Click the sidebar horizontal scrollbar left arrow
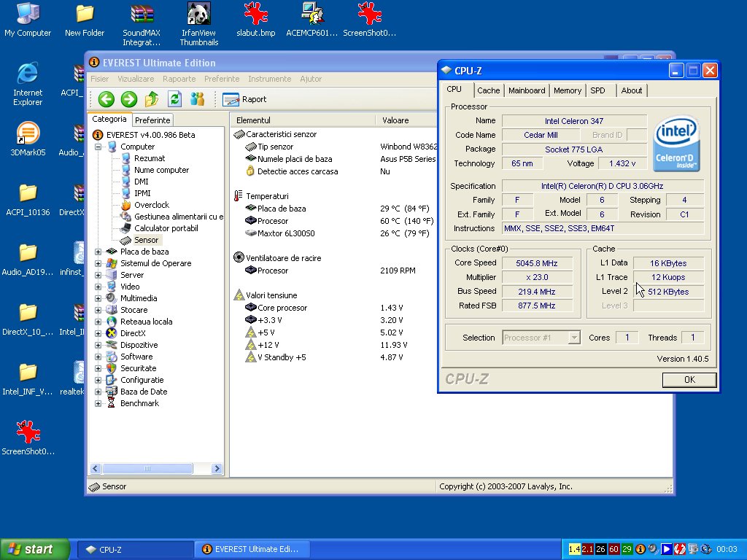747x560 pixels. click(96, 469)
